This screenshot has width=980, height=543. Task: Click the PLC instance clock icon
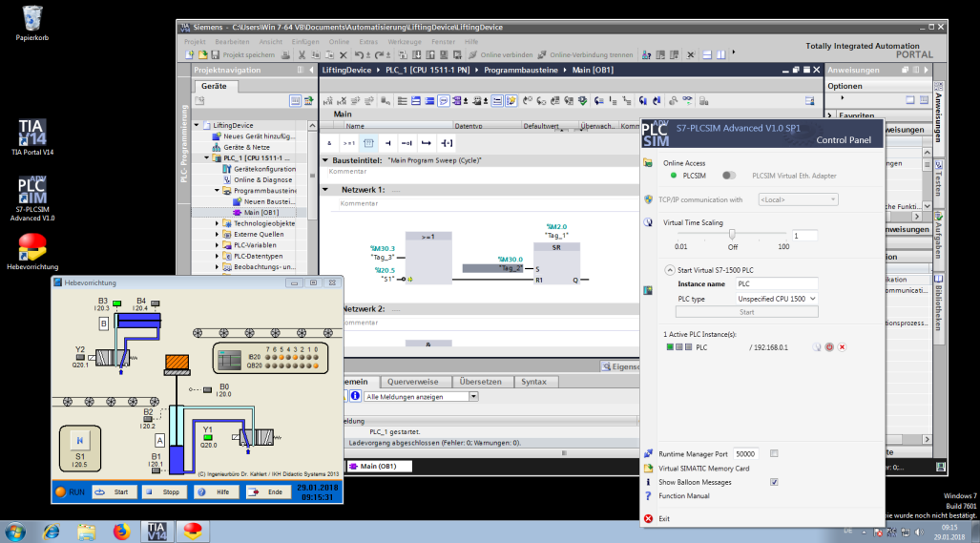coord(816,346)
